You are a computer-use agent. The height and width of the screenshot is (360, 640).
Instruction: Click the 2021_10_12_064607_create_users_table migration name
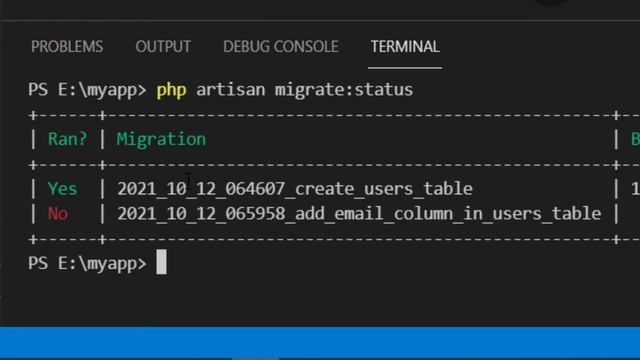click(x=295, y=189)
